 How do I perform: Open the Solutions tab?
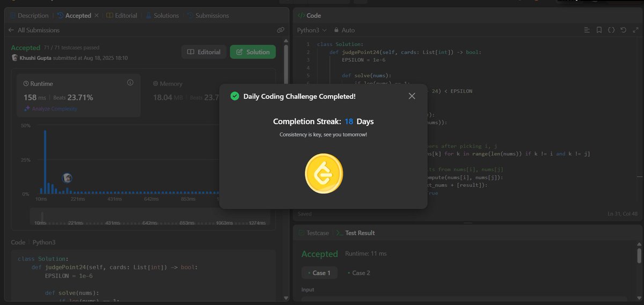(163, 16)
